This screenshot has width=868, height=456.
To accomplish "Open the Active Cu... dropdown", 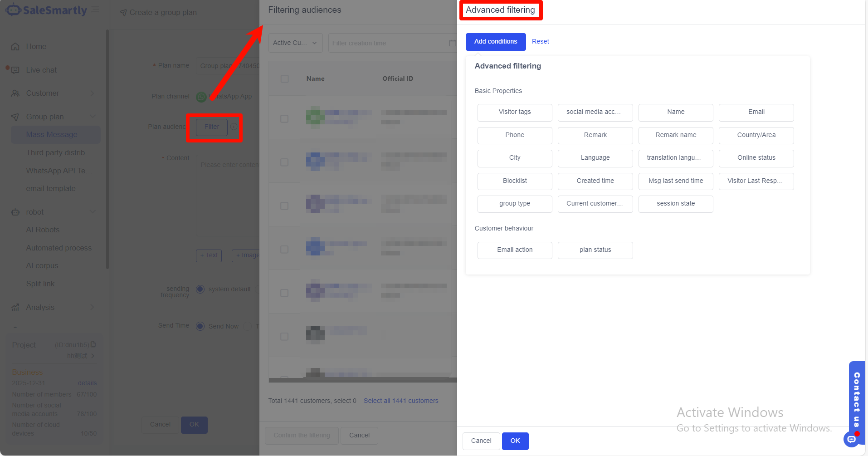I will [x=295, y=43].
